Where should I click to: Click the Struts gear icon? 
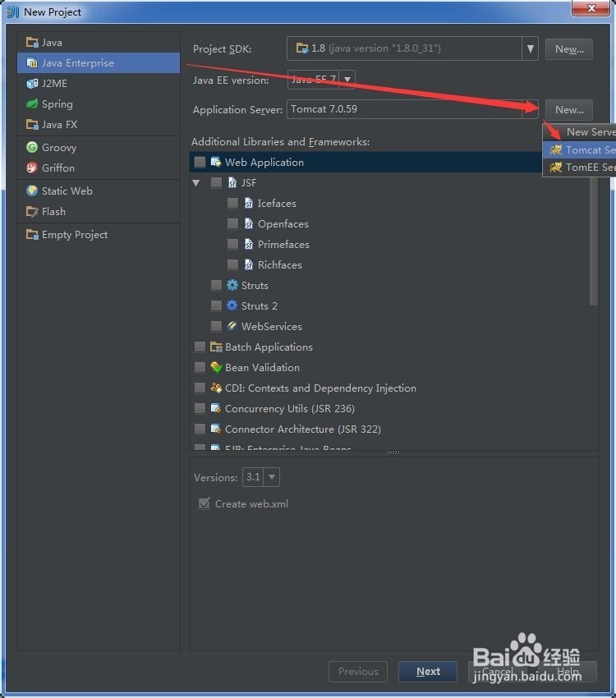click(x=232, y=285)
